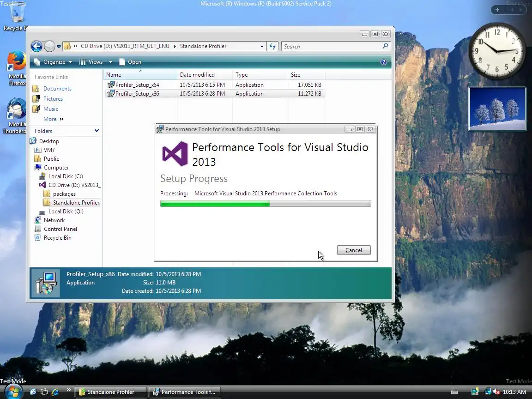Click Switch Between Windows quick launch icon
This screenshot has width=532, height=399.
coord(44,392)
